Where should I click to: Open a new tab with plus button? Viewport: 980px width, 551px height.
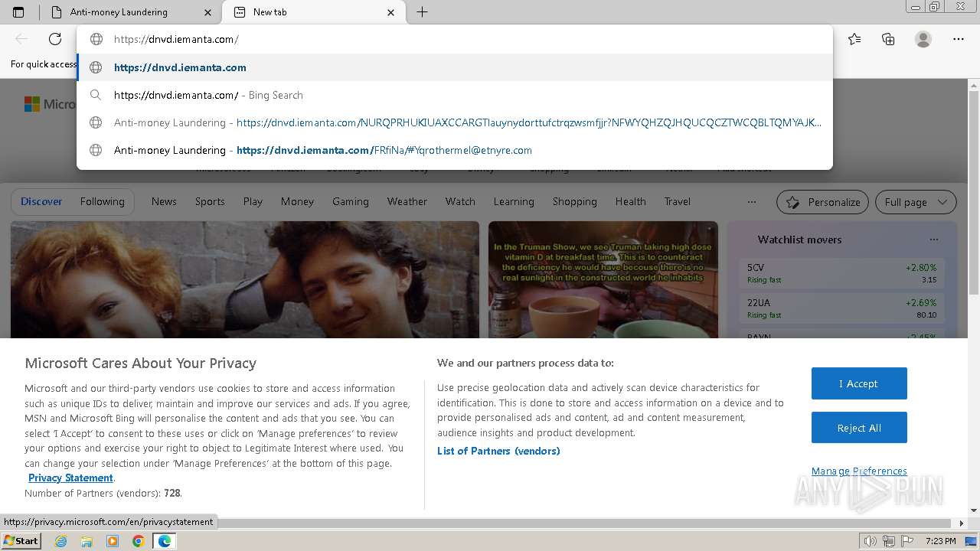(422, 12)
